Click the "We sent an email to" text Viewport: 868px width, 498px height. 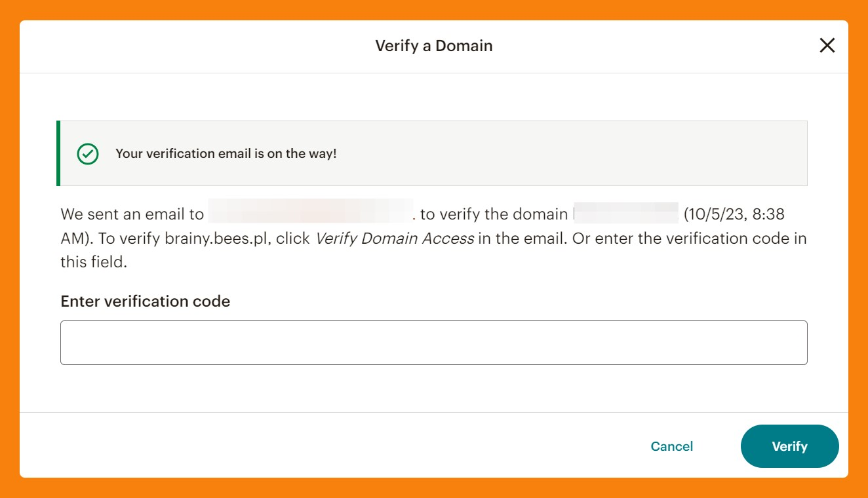coord(132,214)
